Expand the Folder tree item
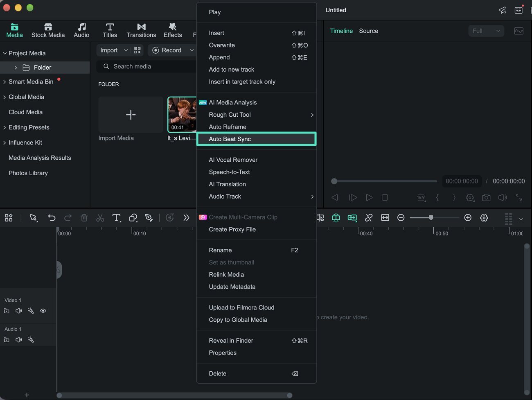 tap(16, 68)
